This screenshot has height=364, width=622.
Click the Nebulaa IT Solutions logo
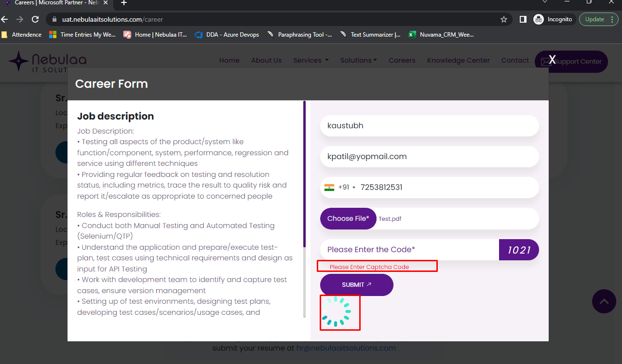tap(47, 61)
